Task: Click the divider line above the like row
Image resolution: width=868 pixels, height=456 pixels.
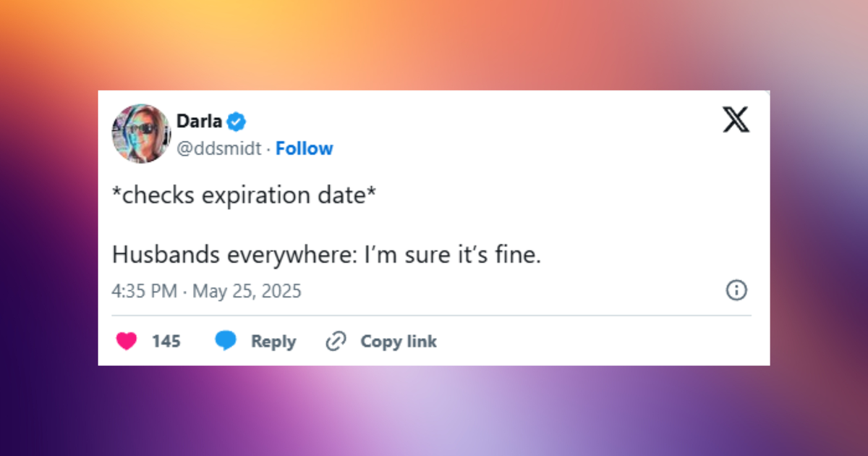Action: [431, 316]
